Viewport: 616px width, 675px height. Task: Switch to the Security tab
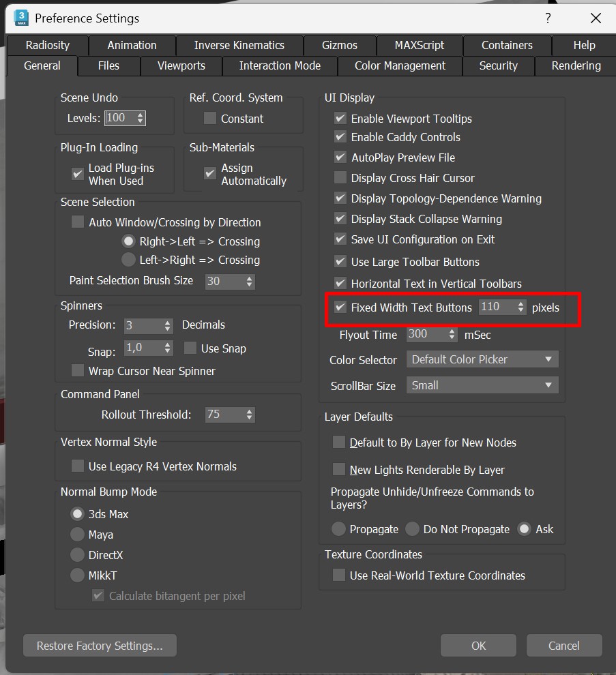(x=499, y=66)
